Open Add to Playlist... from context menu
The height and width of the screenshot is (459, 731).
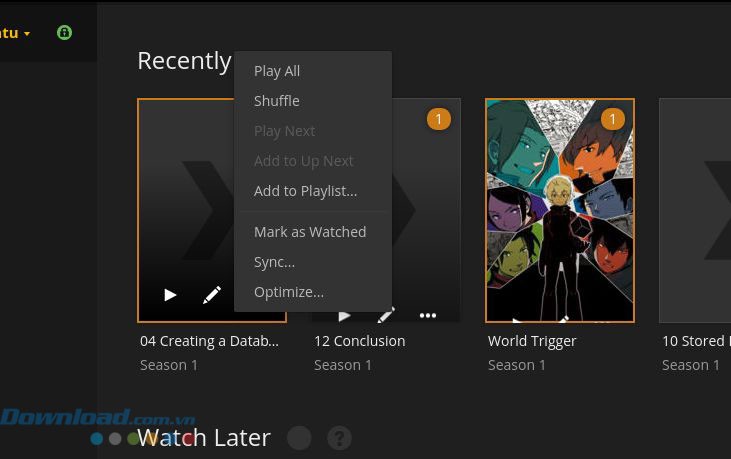305,191
